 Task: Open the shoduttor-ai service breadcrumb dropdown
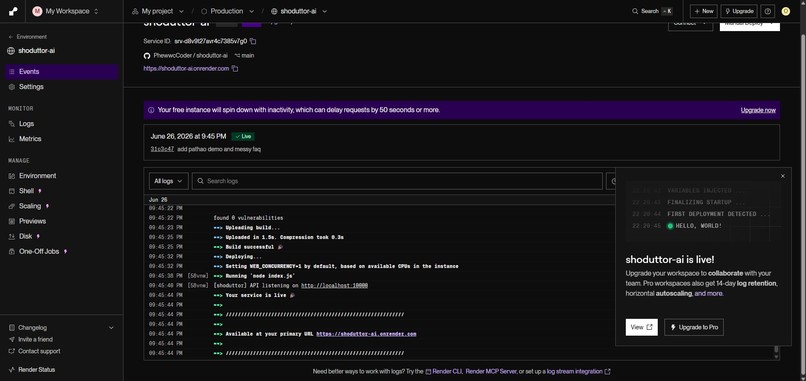pos(299,11)
